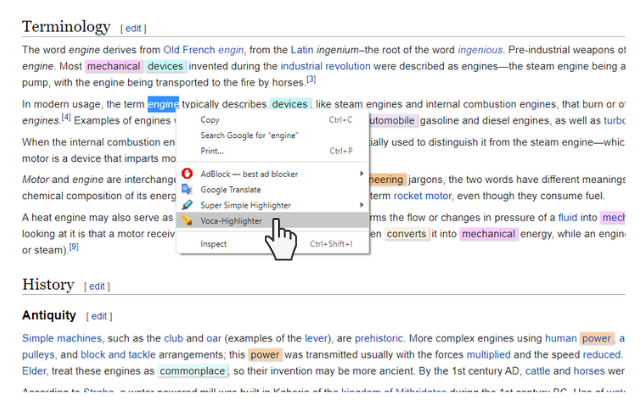Screen dimensions: 640x400
Task: Open the block and tackle link
Action: [118, 355]
